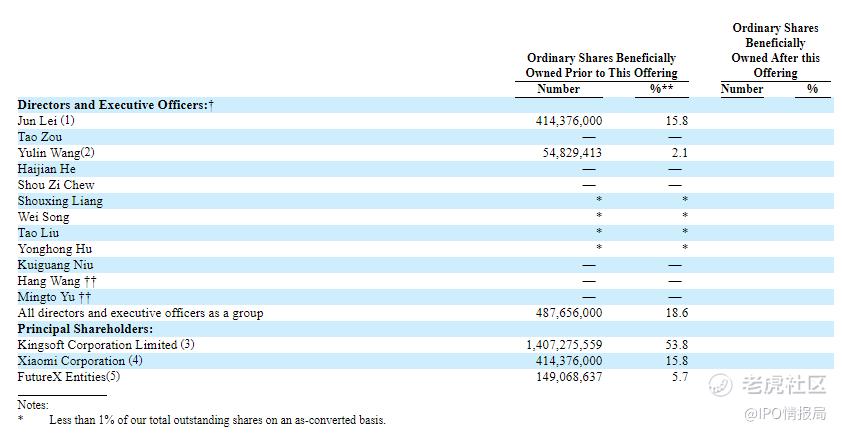The image size is (842, 433).
Task: Select the Principal Shareholders heading
Action: 85,329
